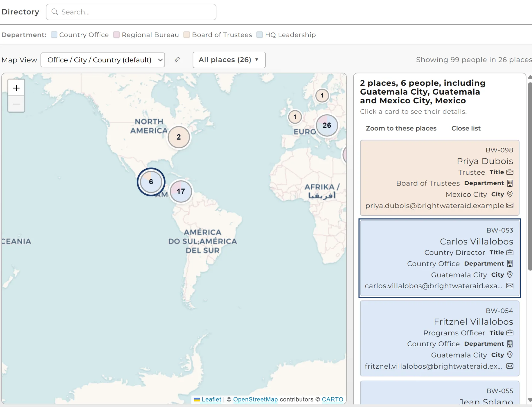Click the building icon on Priya Dubois card
This screenshot has height=407, width=532.
click(x=510, y=183)
